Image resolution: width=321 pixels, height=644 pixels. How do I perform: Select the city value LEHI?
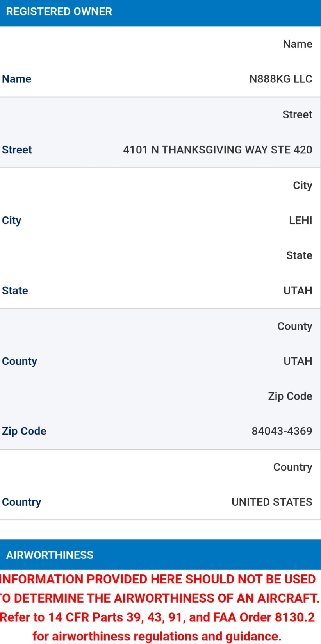pyautogui.click(x=300, y=220)
